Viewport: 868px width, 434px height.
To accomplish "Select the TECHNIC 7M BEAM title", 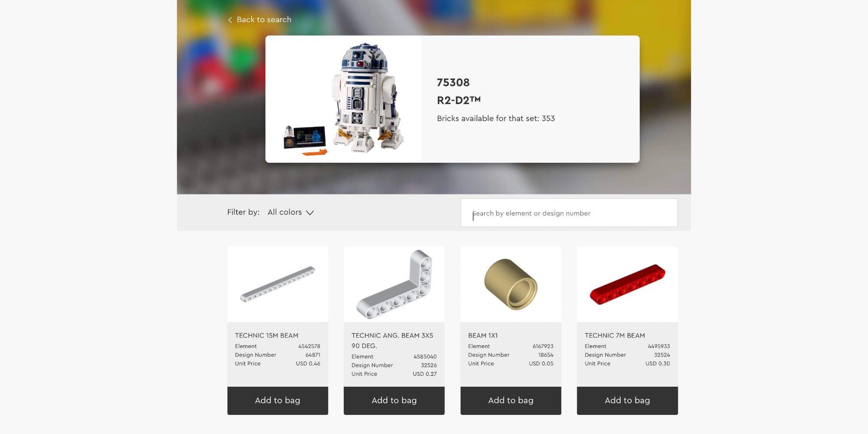I will point(615,335).
